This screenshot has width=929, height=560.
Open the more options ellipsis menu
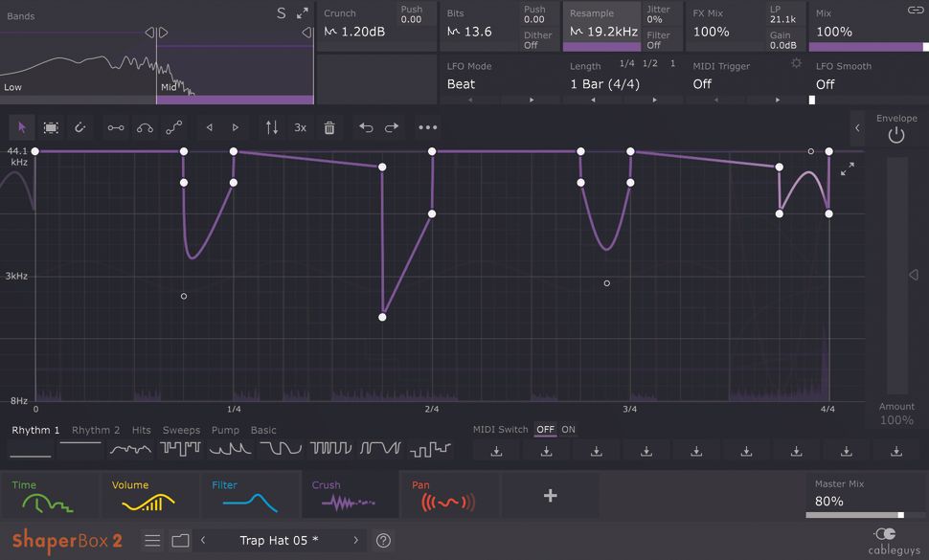[x=427, y=126]
